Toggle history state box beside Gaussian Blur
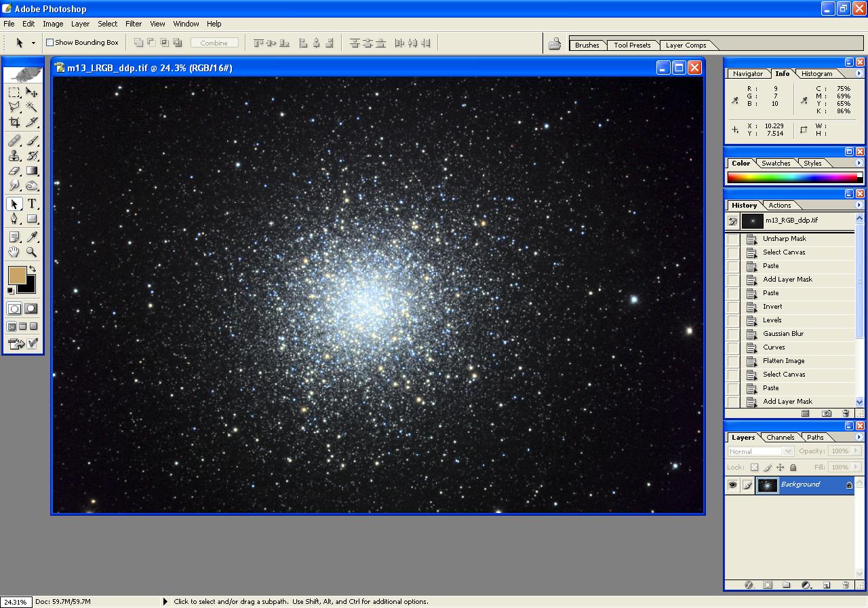The image size is (868, 608). [x=732, y=334]
